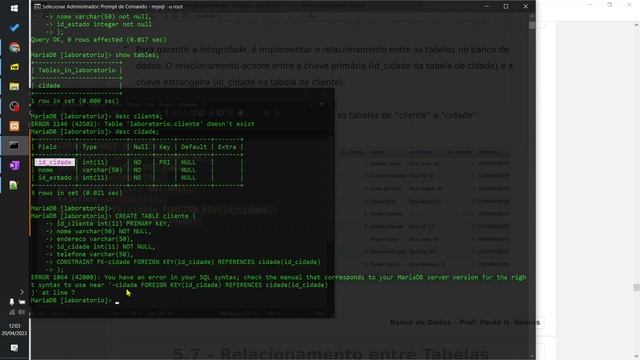The height and width of the screenshot is (360, 640).
Task: Click the highlighted 'id_cidade' field cell
Action: (55, 162)
